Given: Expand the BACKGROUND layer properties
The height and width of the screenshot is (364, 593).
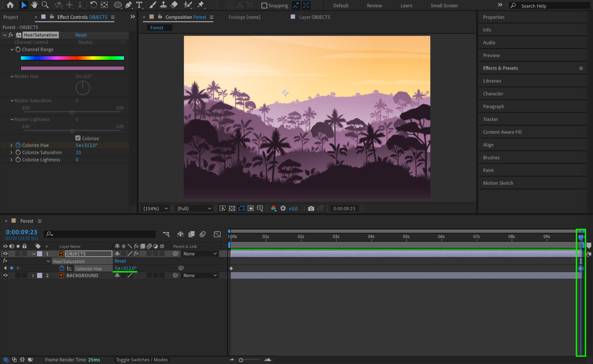Looking at the screenshot, I should [33, 275].
